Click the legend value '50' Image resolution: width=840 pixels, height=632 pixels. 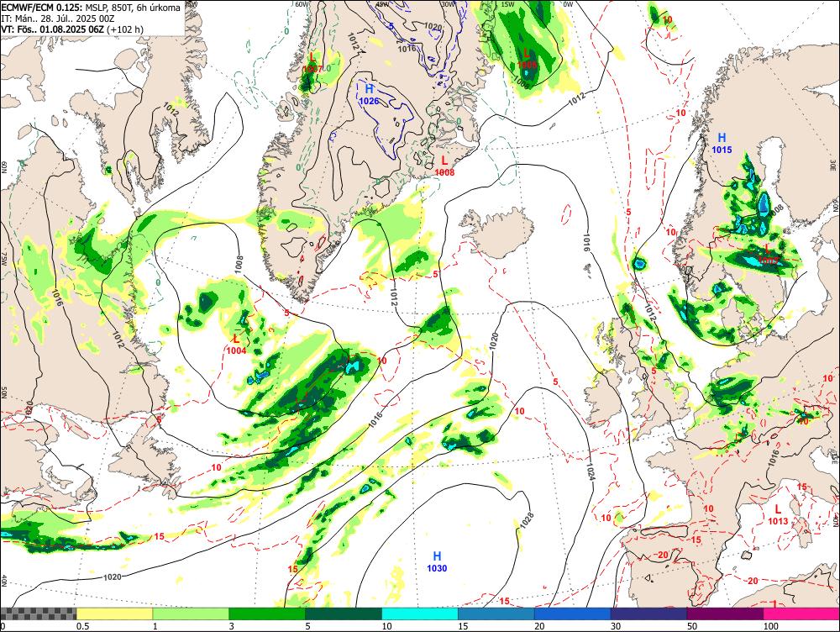(x=692, y=626)
